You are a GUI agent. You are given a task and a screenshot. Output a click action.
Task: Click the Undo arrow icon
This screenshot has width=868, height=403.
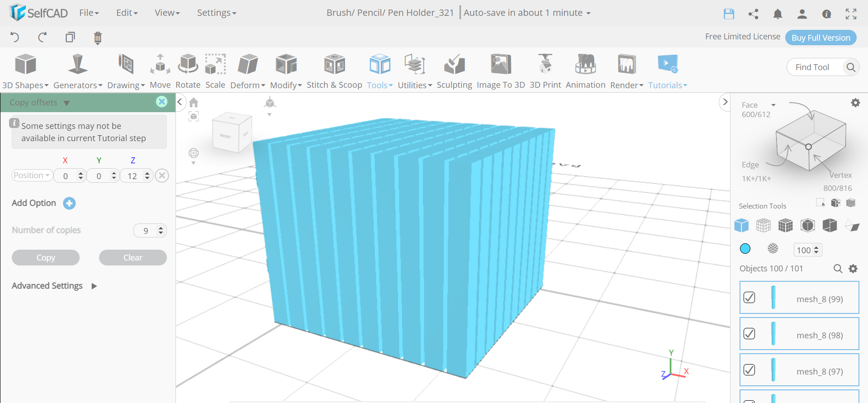14,37
